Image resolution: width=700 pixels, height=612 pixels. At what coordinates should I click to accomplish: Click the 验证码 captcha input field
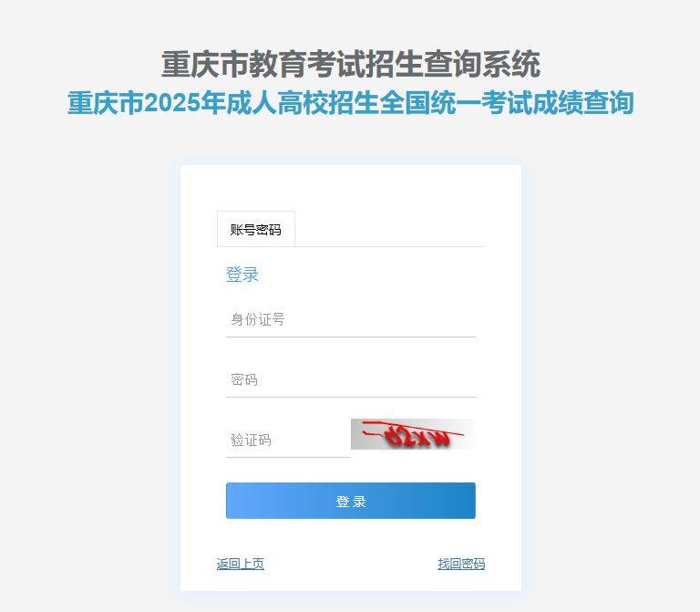288,440
